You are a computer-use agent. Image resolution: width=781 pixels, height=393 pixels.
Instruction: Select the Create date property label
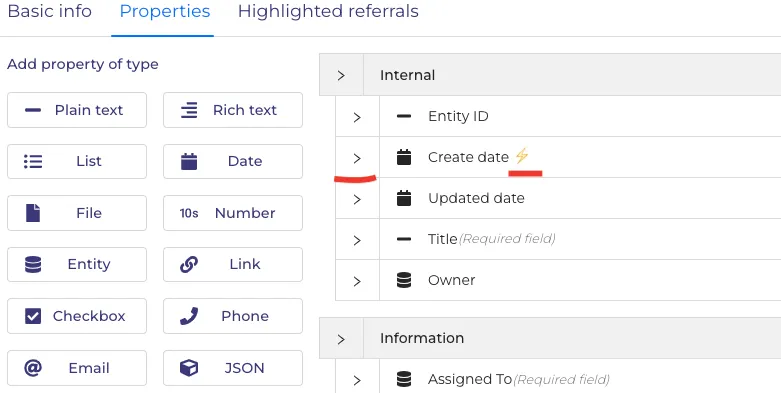[x=468, y=157]
